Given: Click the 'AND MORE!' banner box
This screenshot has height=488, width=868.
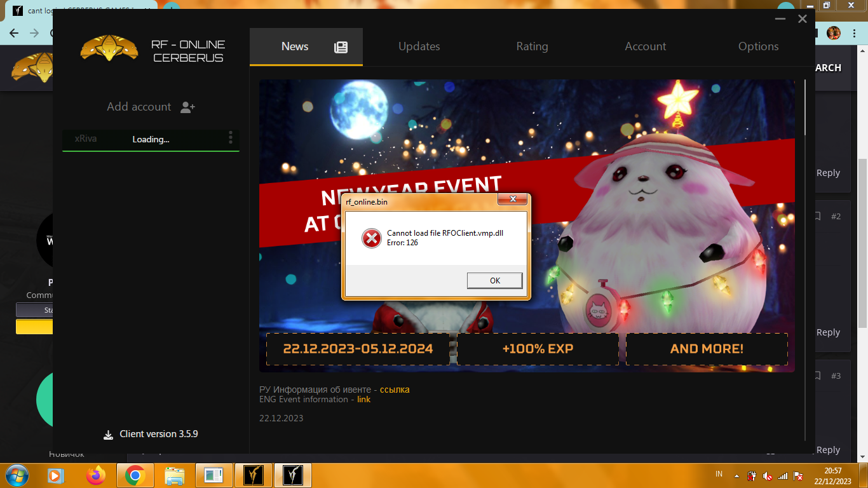Looking at the screenshot, I should [707, 349].
